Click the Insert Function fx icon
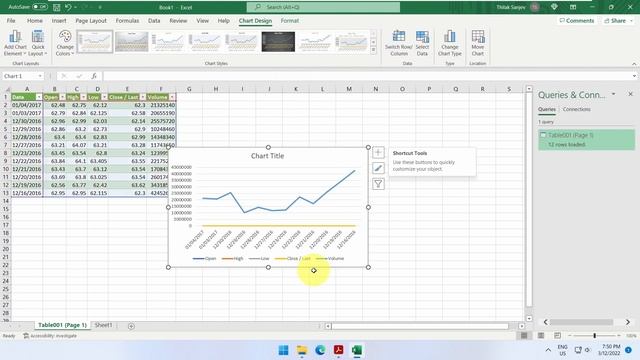The height and width of the screenshot is (360, 640). [x=94, y=76]
